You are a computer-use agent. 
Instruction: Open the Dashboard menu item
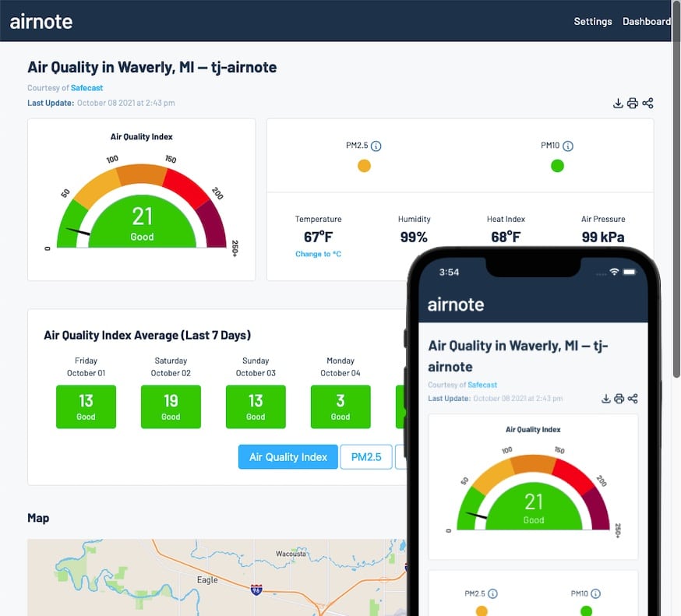point(647,21)
